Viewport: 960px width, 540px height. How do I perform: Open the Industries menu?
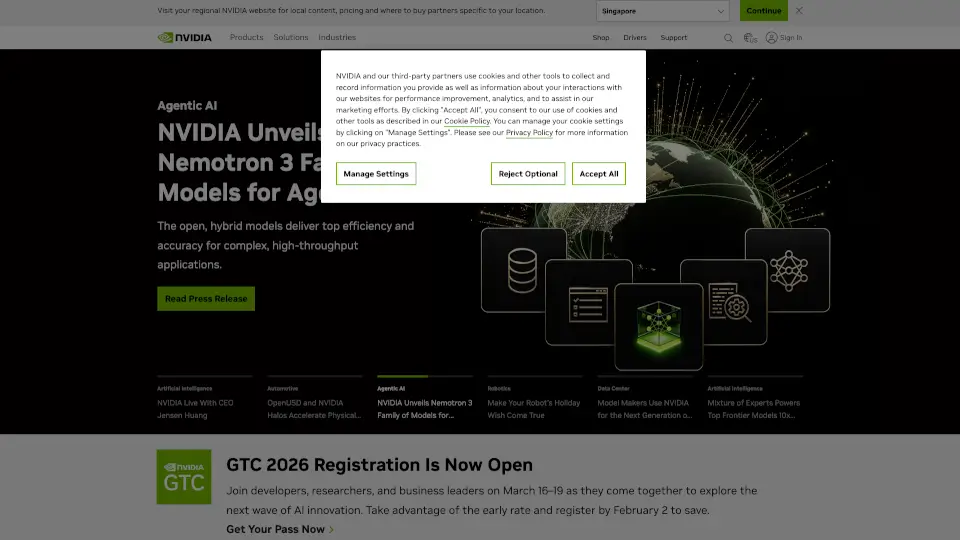(337, 38)
